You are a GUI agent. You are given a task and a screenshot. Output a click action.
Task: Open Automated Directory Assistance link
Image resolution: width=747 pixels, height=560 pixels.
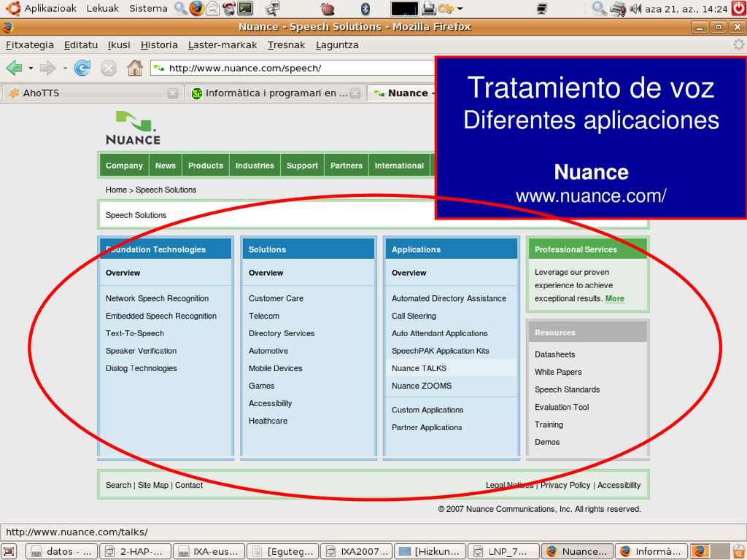449,298
